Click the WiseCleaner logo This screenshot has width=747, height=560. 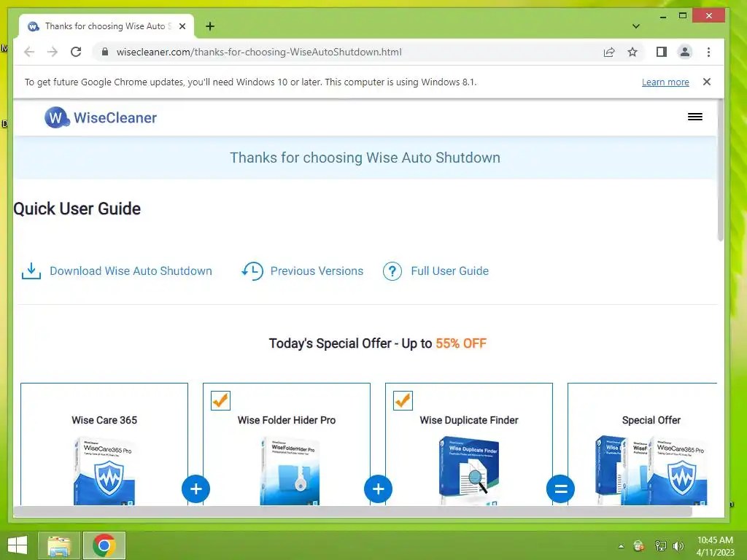(x=101, y=117)
